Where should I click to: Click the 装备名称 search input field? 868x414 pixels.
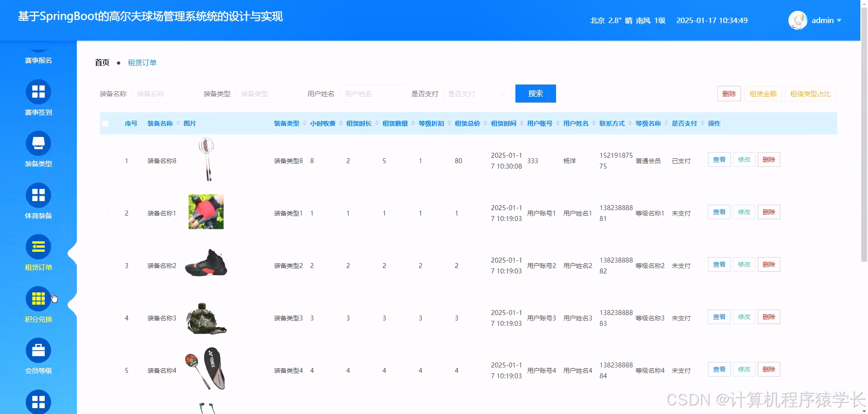[165, 94]
